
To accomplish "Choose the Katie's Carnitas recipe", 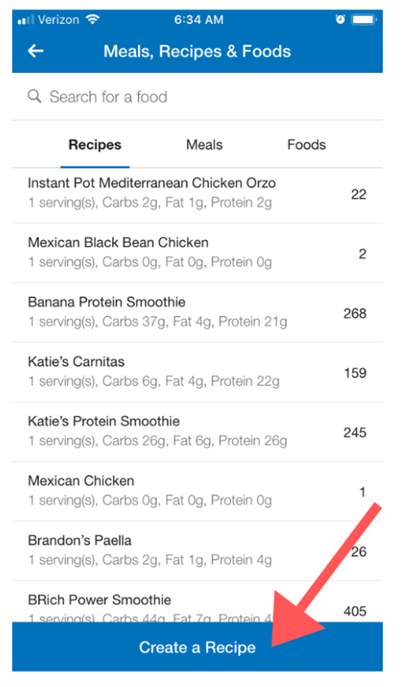I will (197, 372).
